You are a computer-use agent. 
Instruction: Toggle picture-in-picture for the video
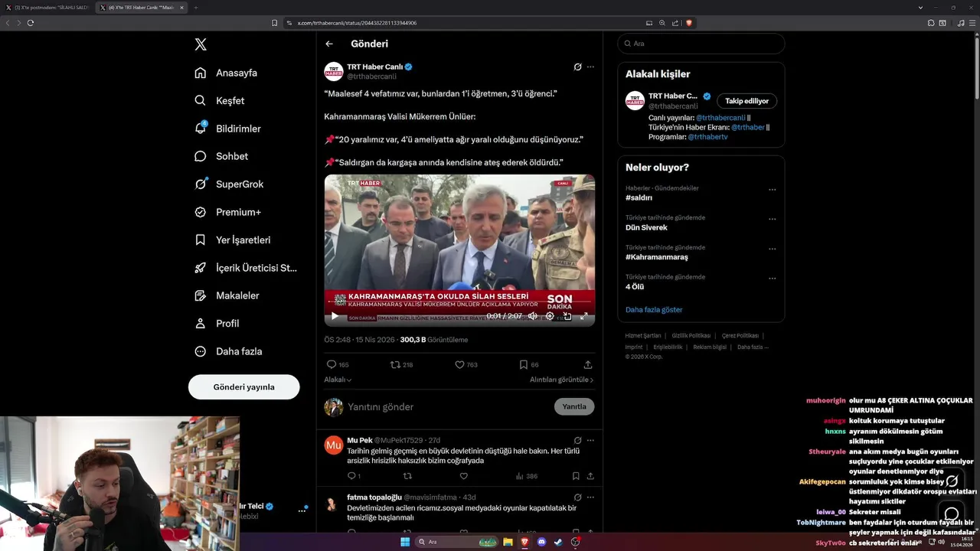tap(567, 316)
